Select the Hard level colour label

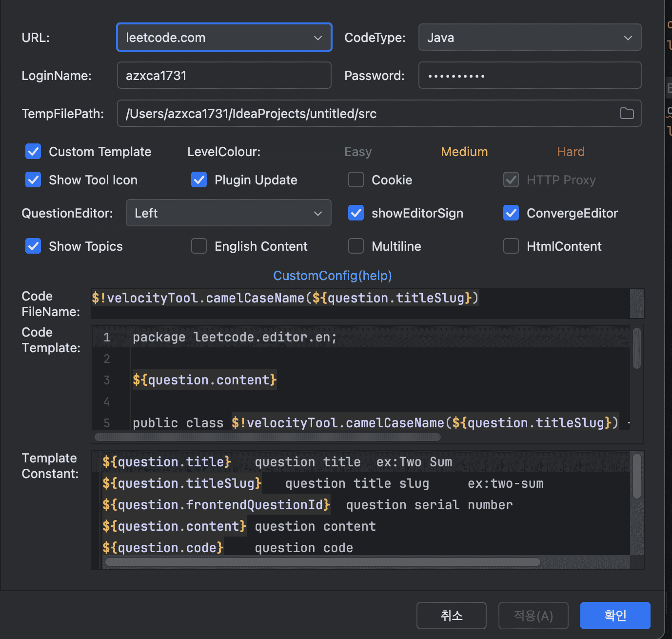571,152
